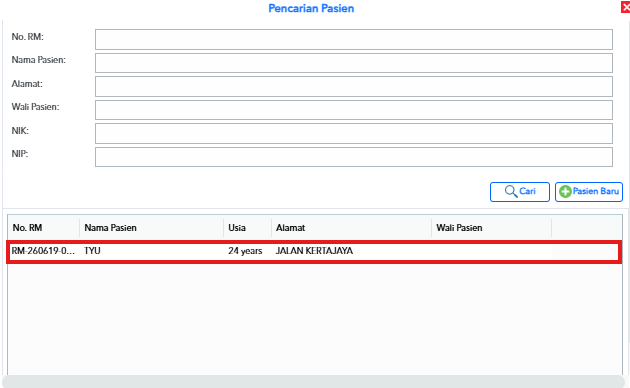Click the Usia column header
The height and width of the screenshot is (388, 630).
(x=248, y=228)
